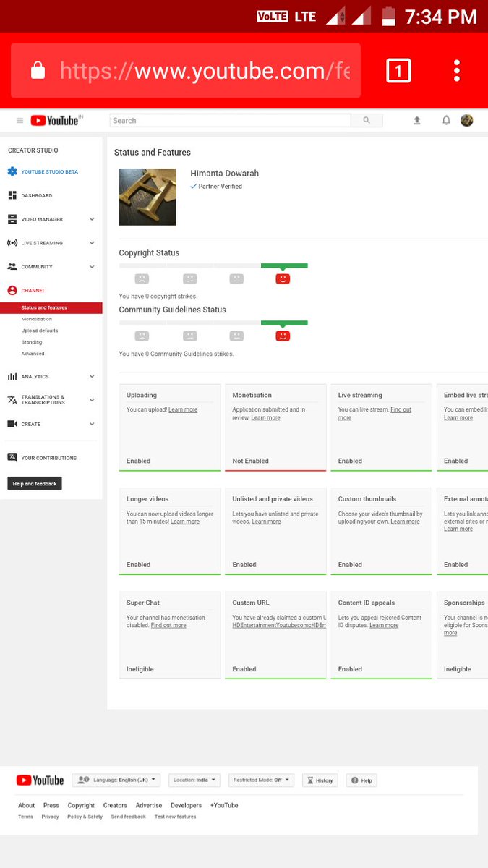Click Learn more in Uploading card
The width and height of the screenshot is (488, 868).
[x=183, y=409]
